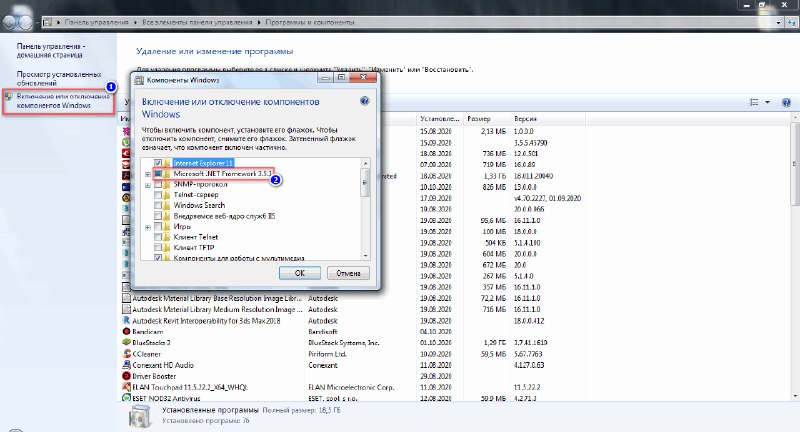The image size is (800, 432).
Task: Click the view options icon on the toolbar
Action: (754, 103)
